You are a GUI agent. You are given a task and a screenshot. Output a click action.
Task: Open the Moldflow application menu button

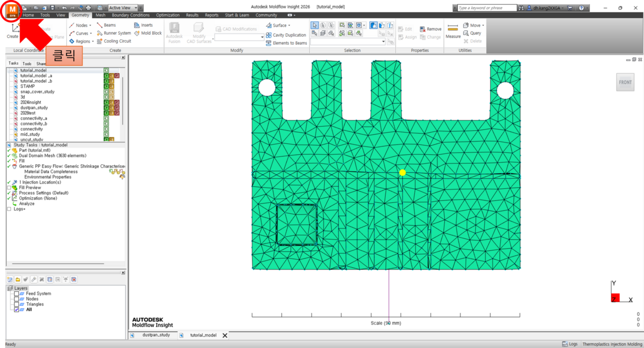(x=12, y=10)
